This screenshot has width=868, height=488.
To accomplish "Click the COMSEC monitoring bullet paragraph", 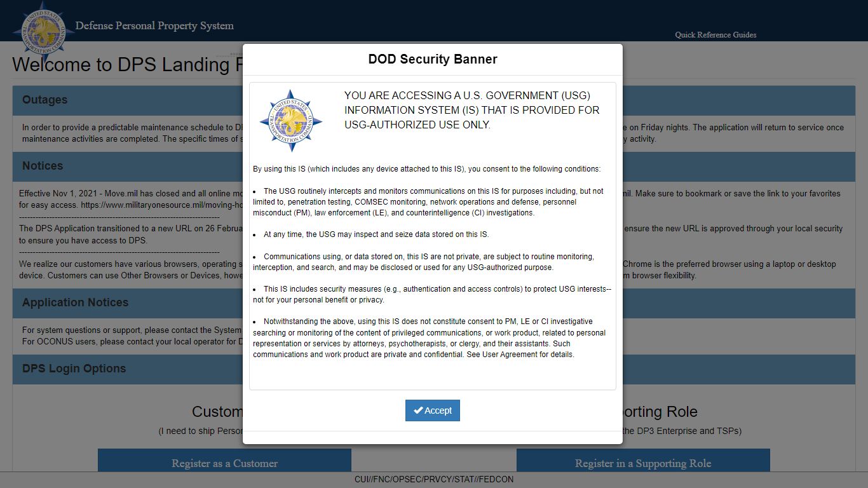I will coord(428,202).
